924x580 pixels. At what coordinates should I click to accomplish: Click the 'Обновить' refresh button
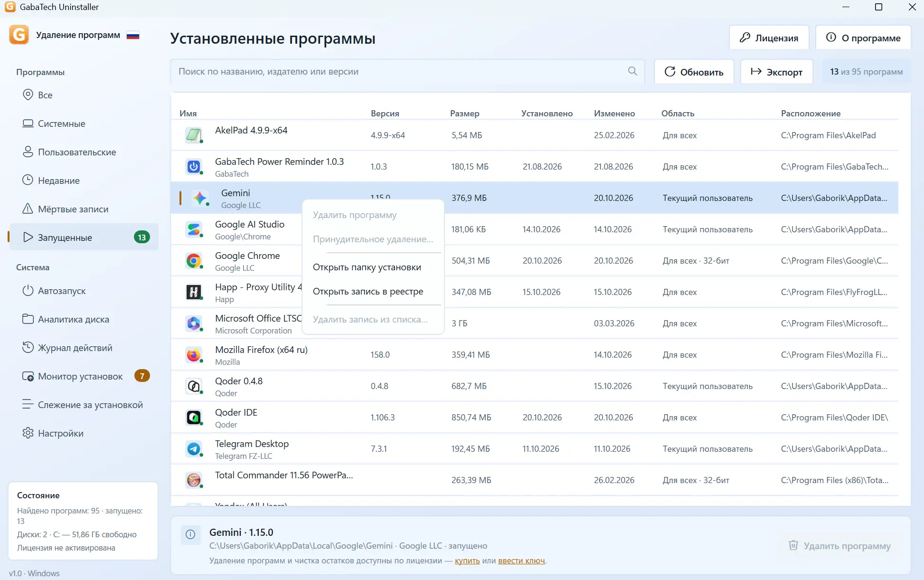pyautogui.click(x=694, y=72)
